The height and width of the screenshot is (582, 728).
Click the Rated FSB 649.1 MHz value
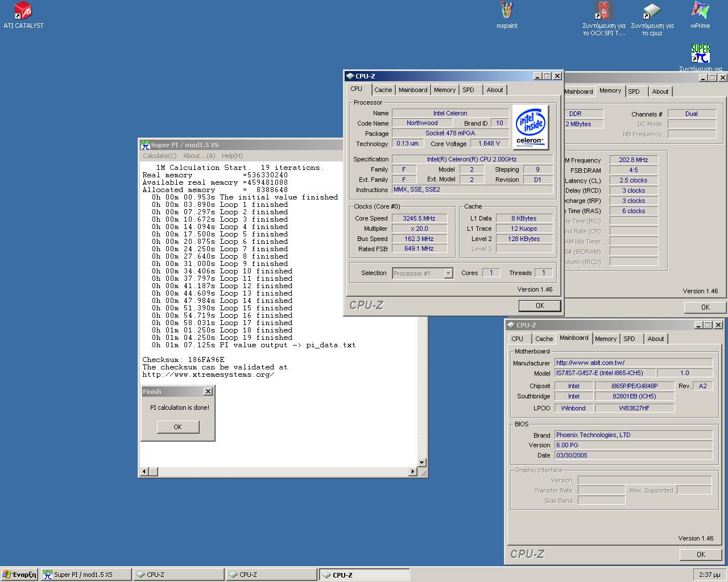[x=419, y=248]
